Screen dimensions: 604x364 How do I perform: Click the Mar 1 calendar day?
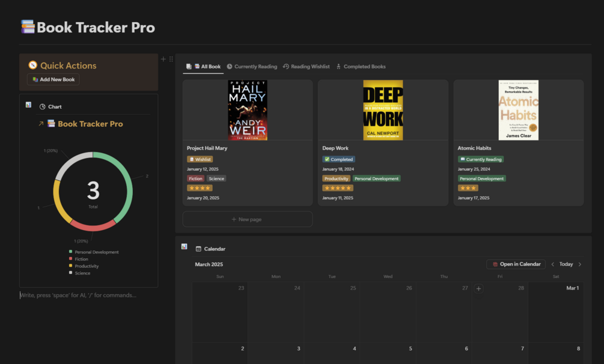pos(556,312)
